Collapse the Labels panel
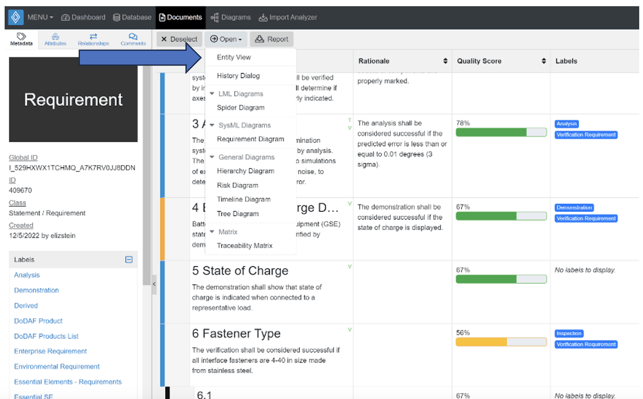 tap(128, 260)
